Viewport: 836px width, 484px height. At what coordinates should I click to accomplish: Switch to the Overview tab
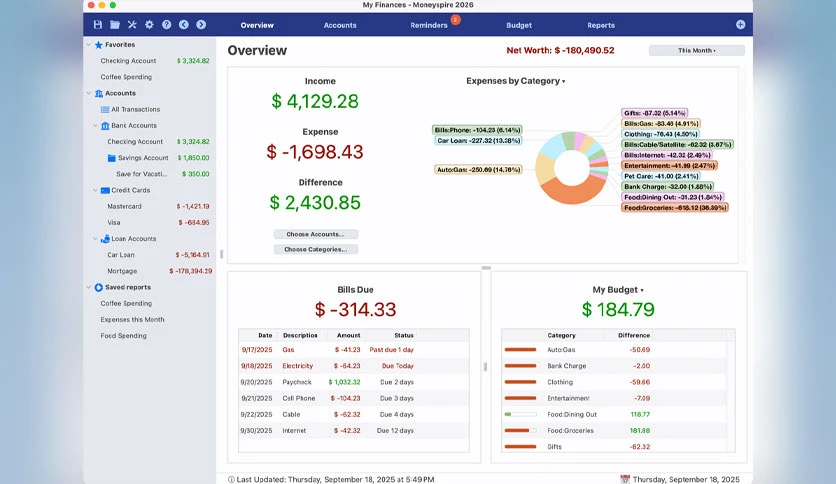pos(257,25)
